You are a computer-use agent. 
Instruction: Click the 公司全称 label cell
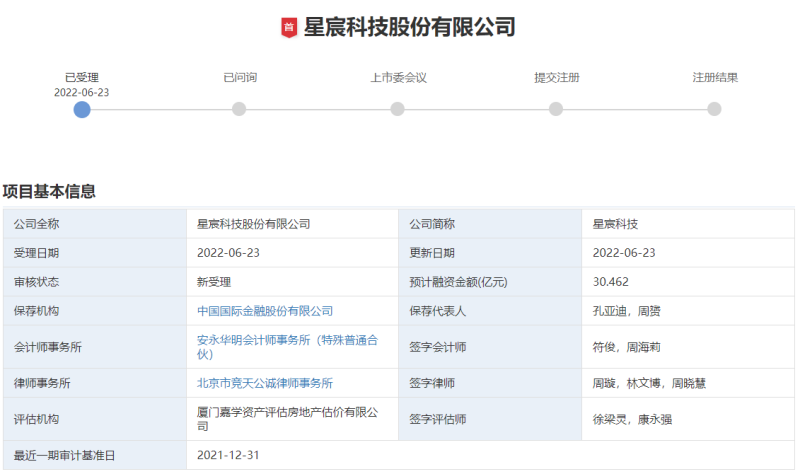point(95,224)
